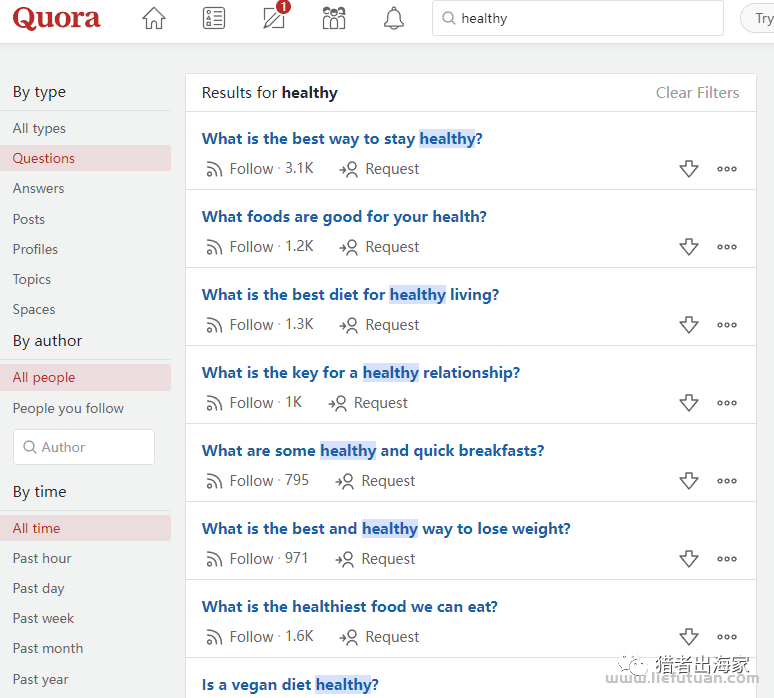Request answers for 'healthiest food we can eat'
The height and width of the screenshot is (698, 774).
(379, 637)
